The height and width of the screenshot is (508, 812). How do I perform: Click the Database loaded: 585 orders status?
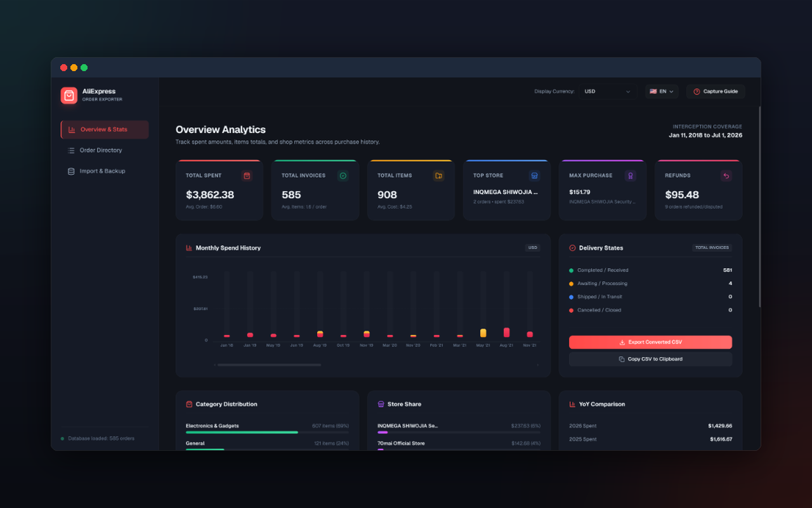click(x=98, y=439)
